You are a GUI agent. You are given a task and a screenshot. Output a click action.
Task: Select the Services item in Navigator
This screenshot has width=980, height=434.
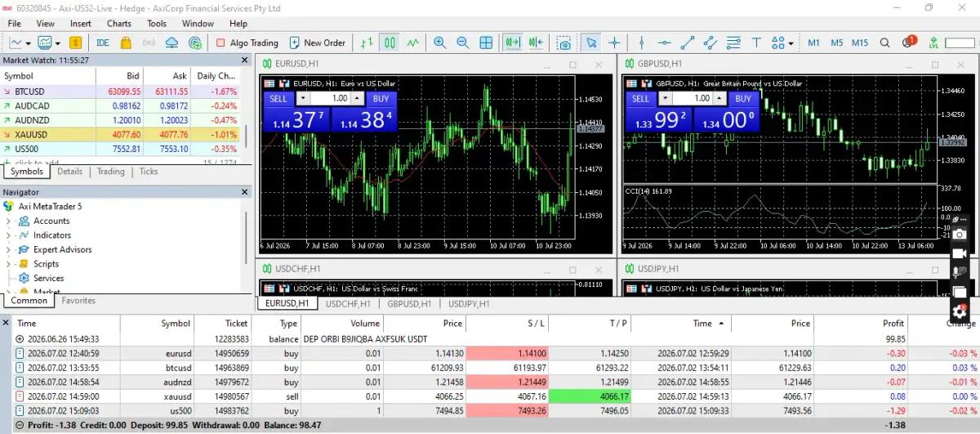pos(48,278)
